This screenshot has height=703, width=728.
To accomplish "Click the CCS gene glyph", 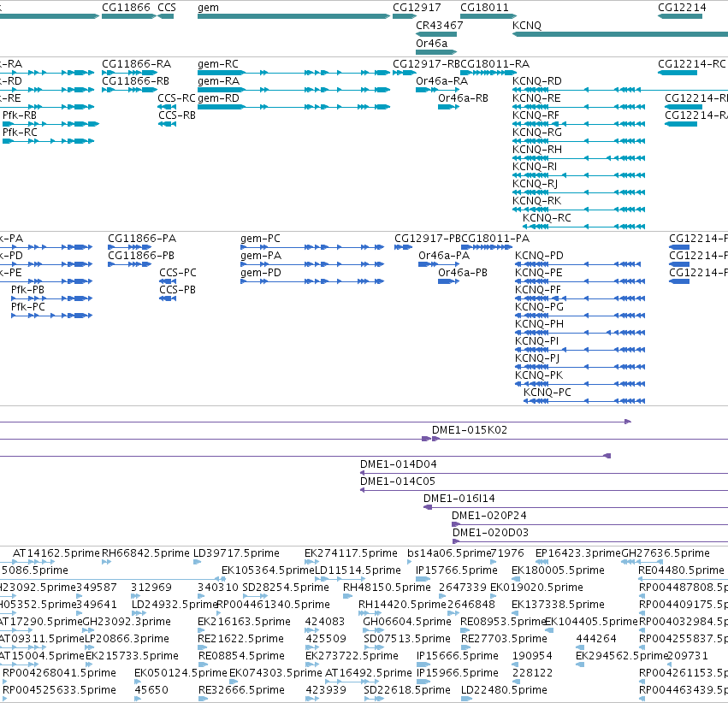I will (166, 16).
